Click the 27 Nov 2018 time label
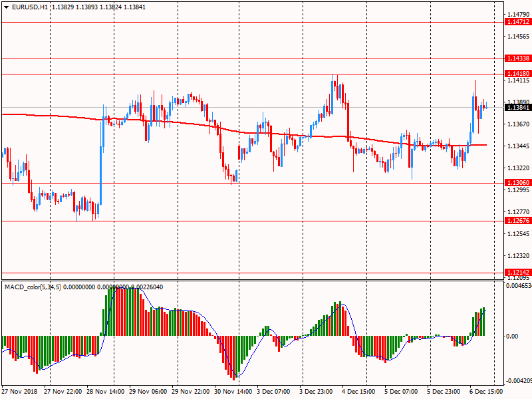 point(20,392)
